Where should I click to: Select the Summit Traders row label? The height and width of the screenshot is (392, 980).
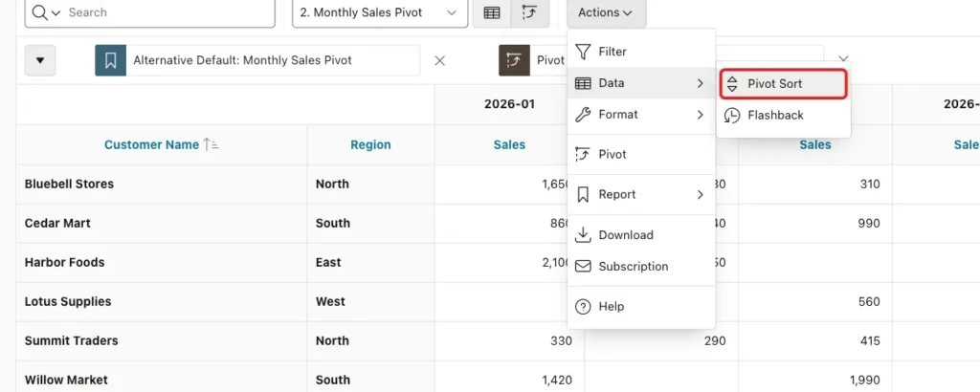coord(71,340)
